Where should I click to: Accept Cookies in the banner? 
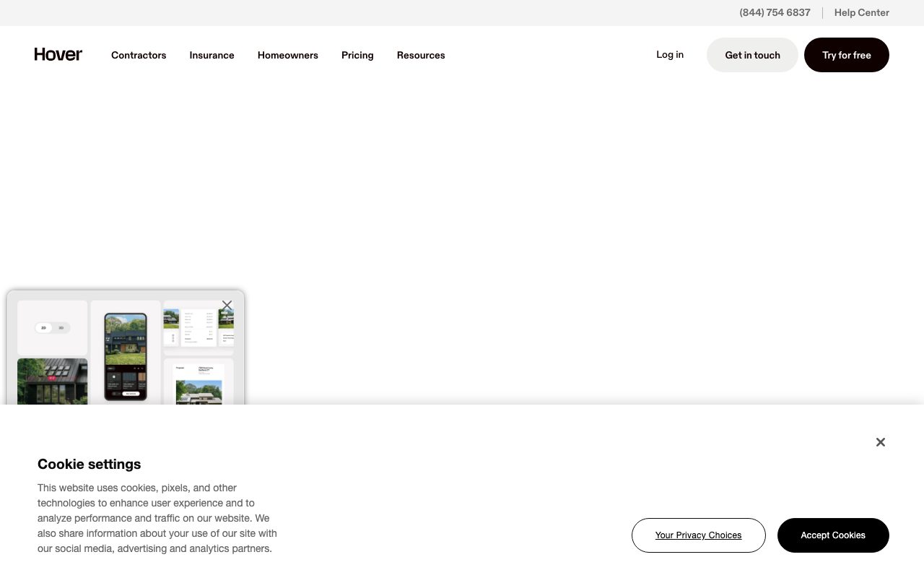[833, 535]
